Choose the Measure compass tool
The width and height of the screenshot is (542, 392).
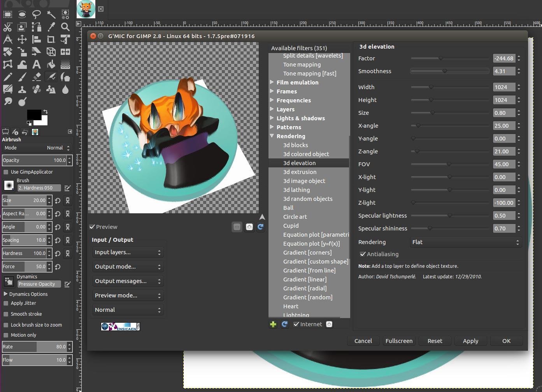(7, 39)
